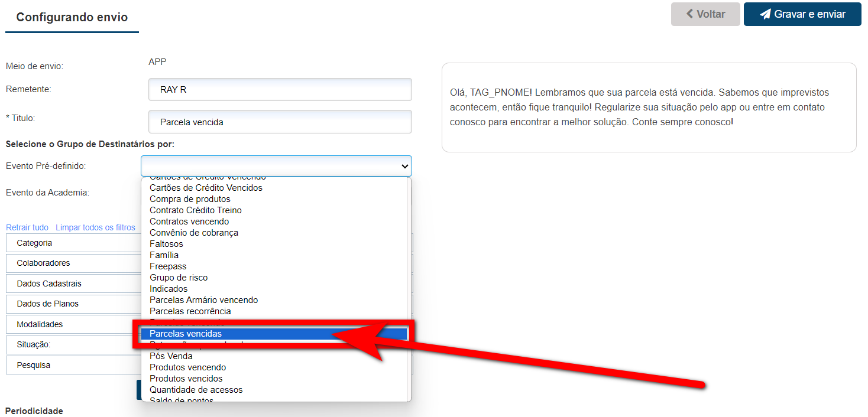This screenshot has height=417, width=868.
Task: Expand the Modalidades filter section
Action: point(40,324)
